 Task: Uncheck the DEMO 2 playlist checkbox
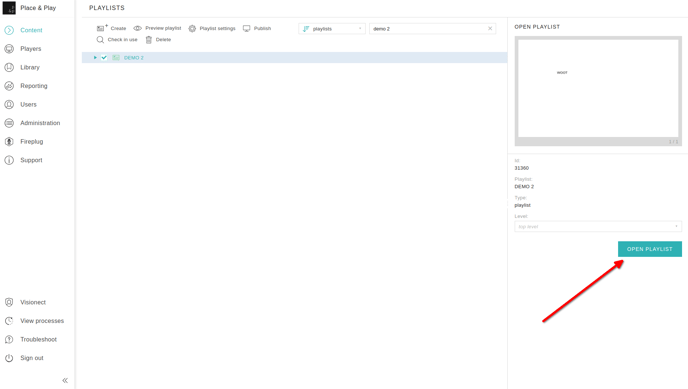pos(104,57)
